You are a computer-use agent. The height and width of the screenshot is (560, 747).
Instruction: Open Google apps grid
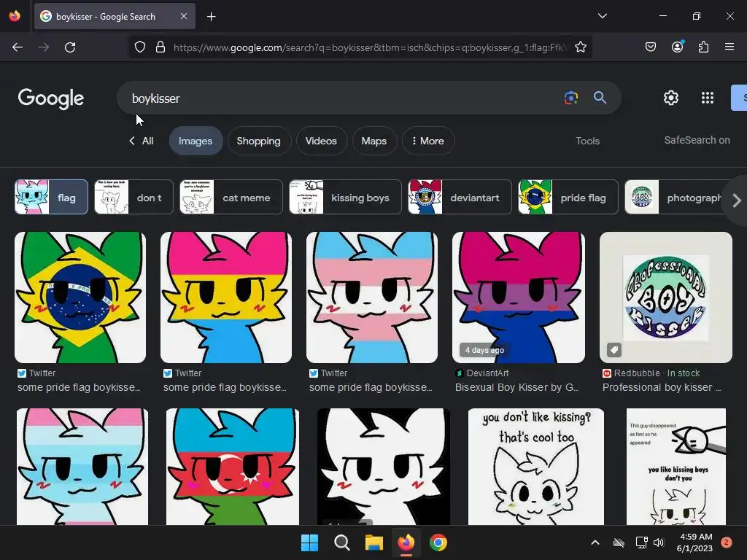point(708,98)
